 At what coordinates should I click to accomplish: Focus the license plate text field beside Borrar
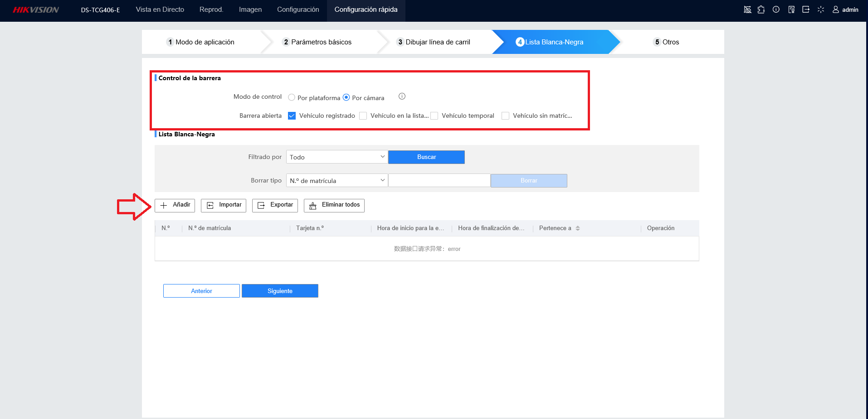439,181
